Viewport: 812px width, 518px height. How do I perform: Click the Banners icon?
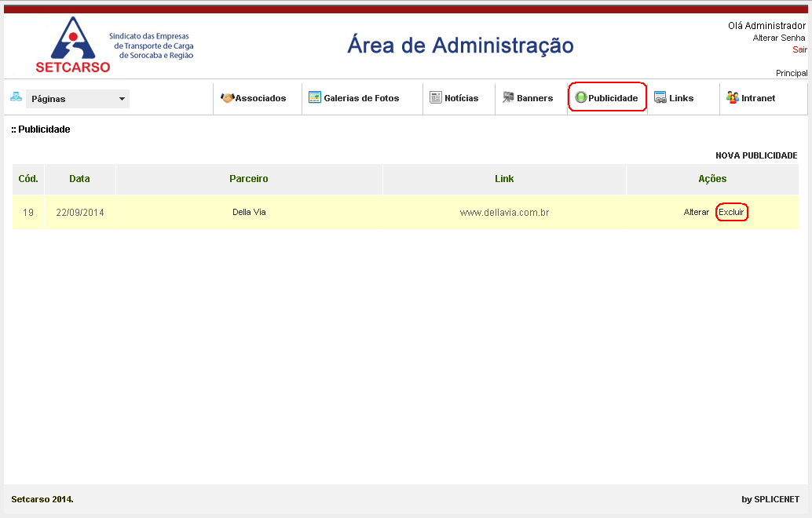[x=508, y=97]
